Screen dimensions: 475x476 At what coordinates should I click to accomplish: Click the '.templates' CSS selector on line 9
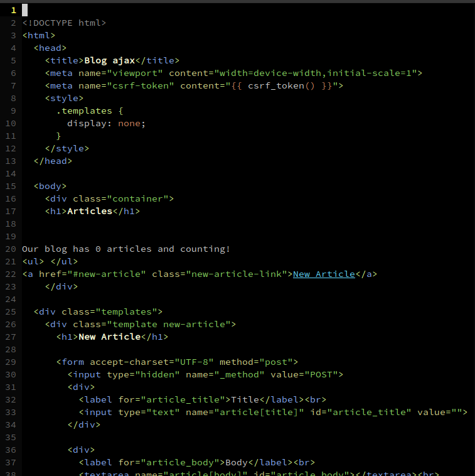pos(84,111)
